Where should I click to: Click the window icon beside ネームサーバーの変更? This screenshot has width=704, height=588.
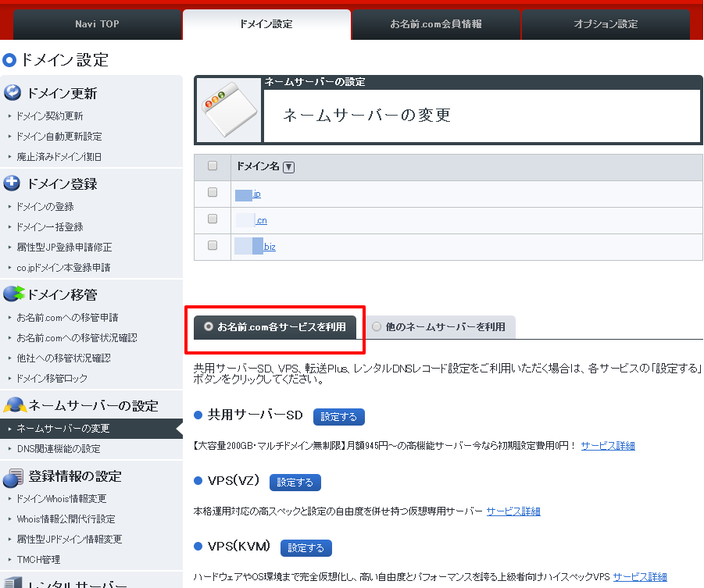click(229, 110)
